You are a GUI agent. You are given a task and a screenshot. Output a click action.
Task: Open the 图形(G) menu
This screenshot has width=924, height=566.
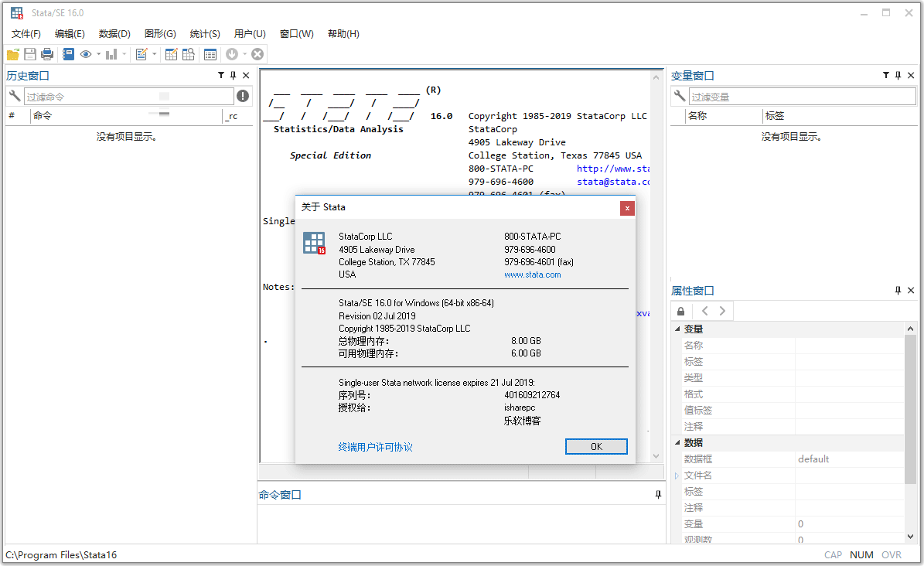click(160, 33)
